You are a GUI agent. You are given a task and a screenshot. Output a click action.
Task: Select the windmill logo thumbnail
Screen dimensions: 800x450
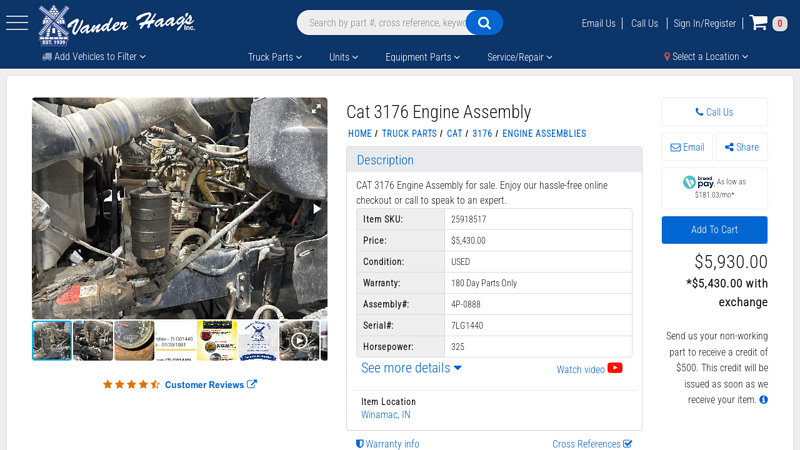[x=258, y=340]
